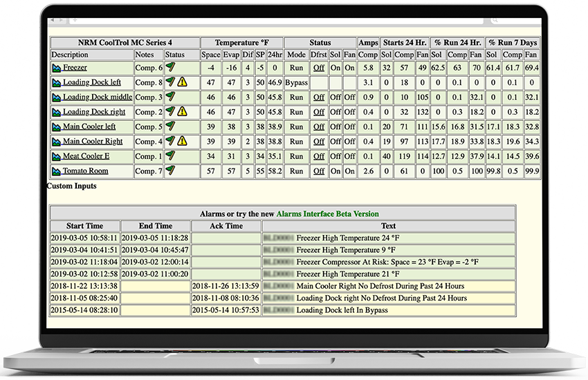Viewport: 588px width, 380px height.
Task: Click the green status flag for Loading Dock right
Action: pos(170,111)
